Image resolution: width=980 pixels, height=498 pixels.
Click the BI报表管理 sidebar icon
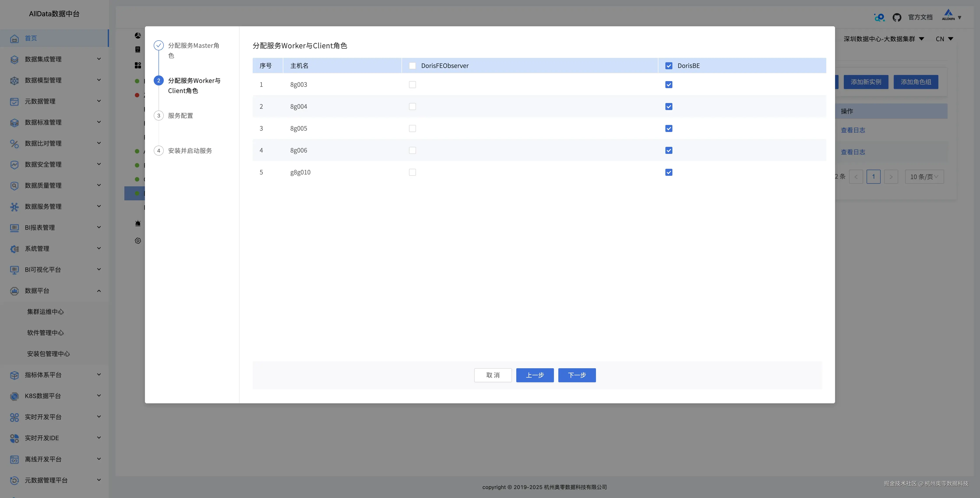pos(14,228)
